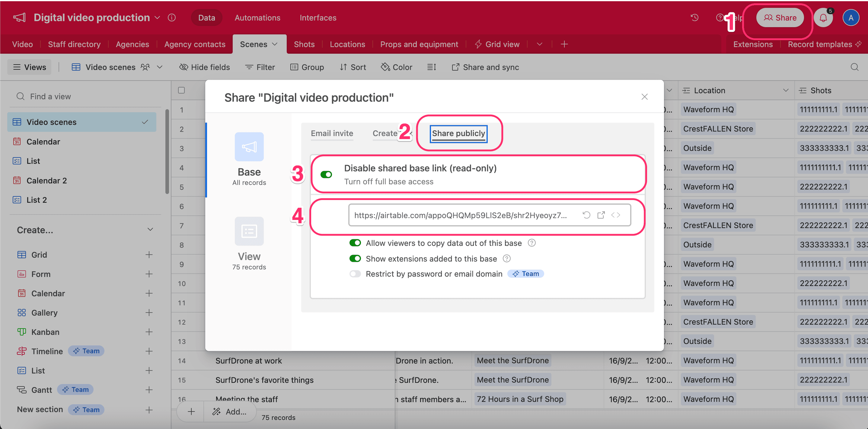The height and width of the screenshot is (429, 868).
Task: Open base history clock icon
Action: 694,17
